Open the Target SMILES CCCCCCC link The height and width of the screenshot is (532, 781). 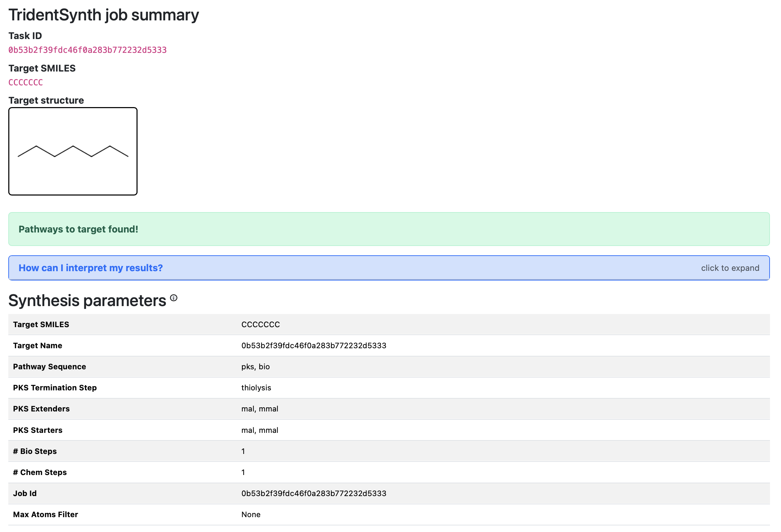pyautogui.click(x=26, y=83)
